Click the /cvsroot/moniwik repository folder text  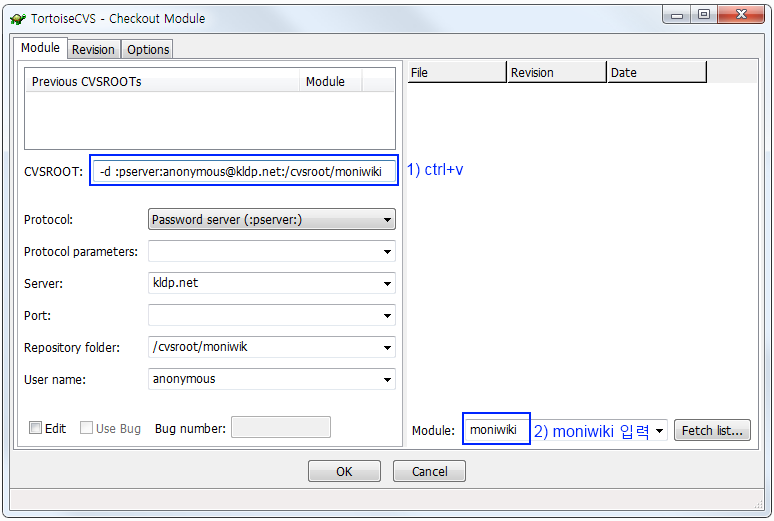tap(200, 347)
